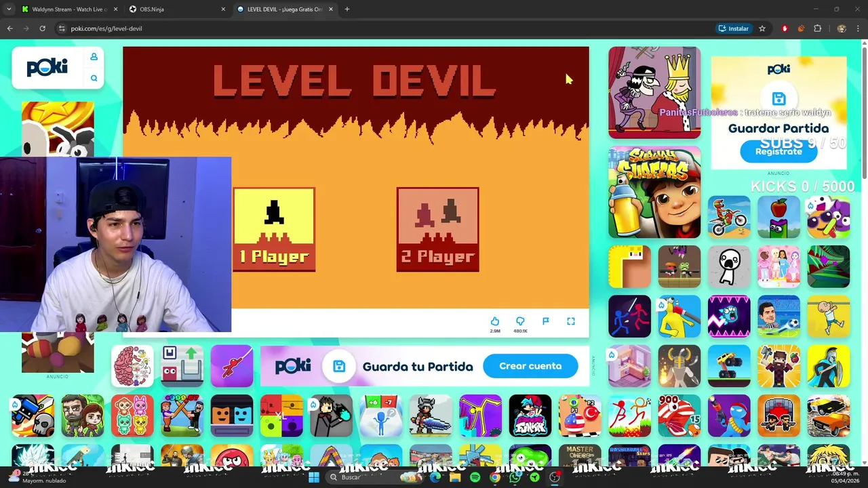Image resolution: width=868 pixels, height=488 pixels.
Task: Open the red apple game icon
Action: coord(778,217)
